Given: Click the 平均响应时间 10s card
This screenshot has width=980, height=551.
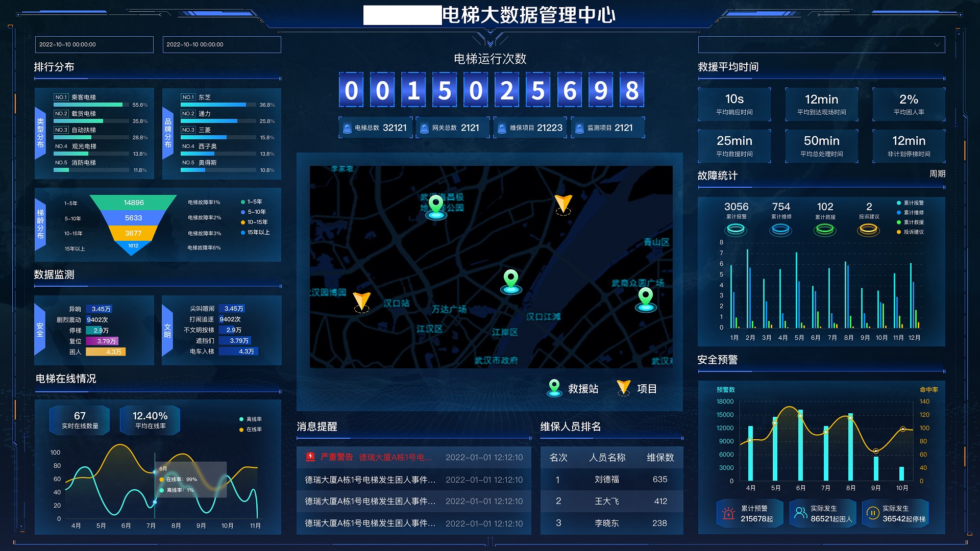Looking at the screenshot, I should 734,104.
